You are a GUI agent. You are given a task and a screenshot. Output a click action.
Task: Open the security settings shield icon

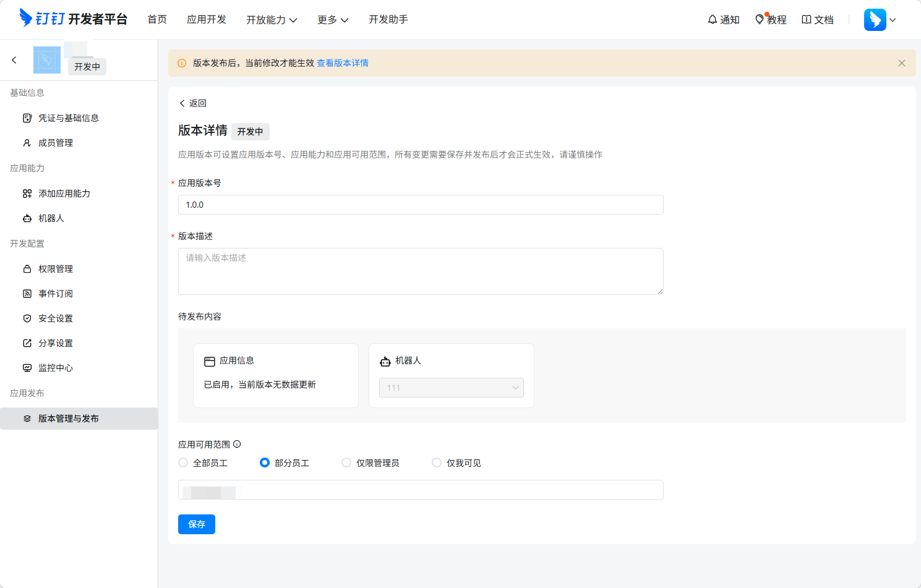pyautogui.click(x=27, y=318)
